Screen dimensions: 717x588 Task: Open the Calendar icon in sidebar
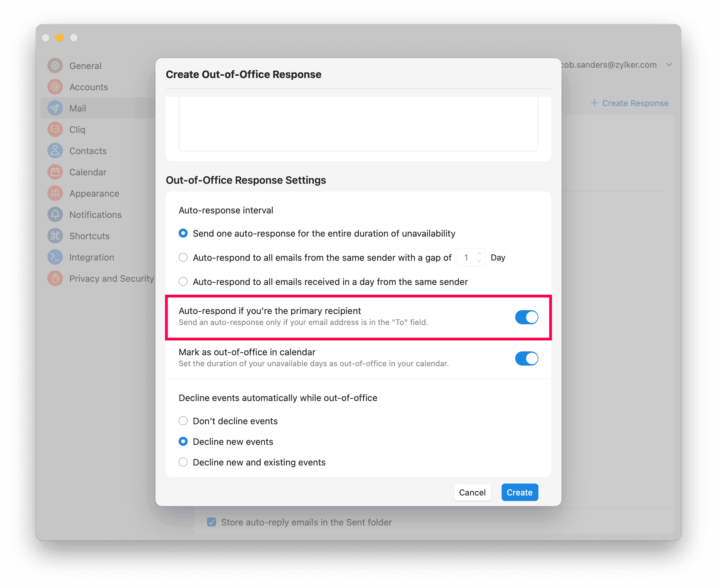coord(55,172)
